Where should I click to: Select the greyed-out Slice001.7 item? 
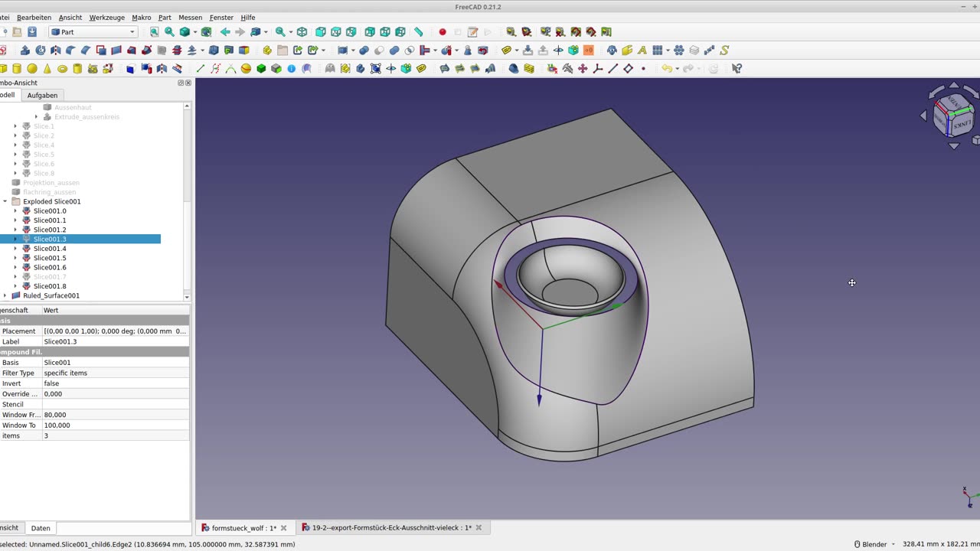pyautogui.click(x=50, y=277)
